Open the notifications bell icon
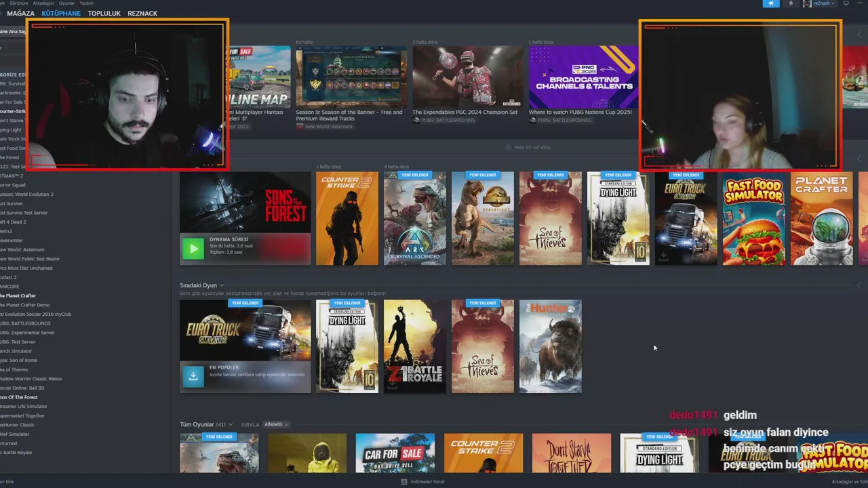The height and width of the screenshot is (488, 868). (x=791, y=3)
